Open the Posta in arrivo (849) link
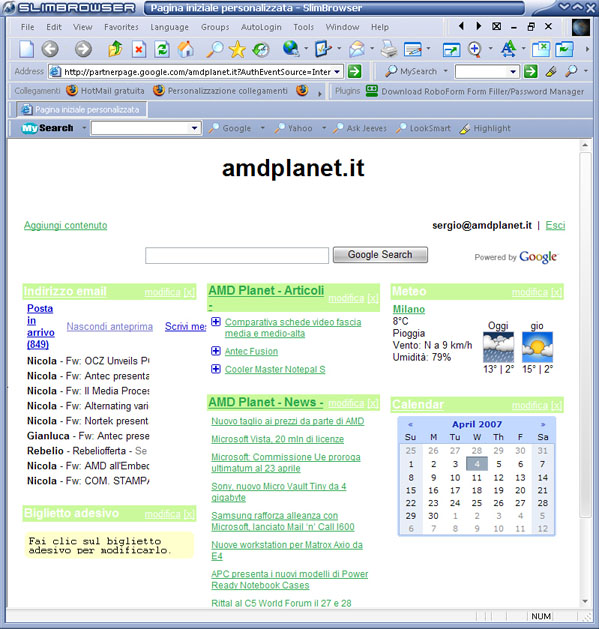Screen dimensions: 599x629 pyautogui.click(x=41, y=326)
